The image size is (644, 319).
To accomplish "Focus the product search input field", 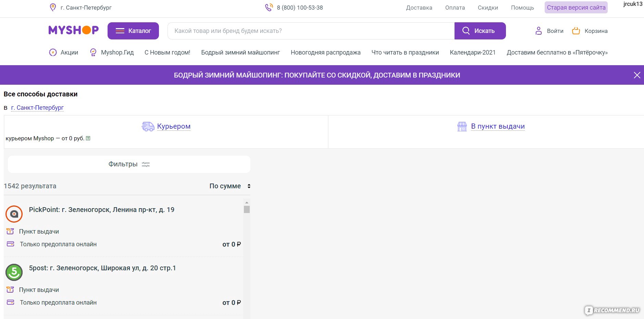I will pos(311,31).
